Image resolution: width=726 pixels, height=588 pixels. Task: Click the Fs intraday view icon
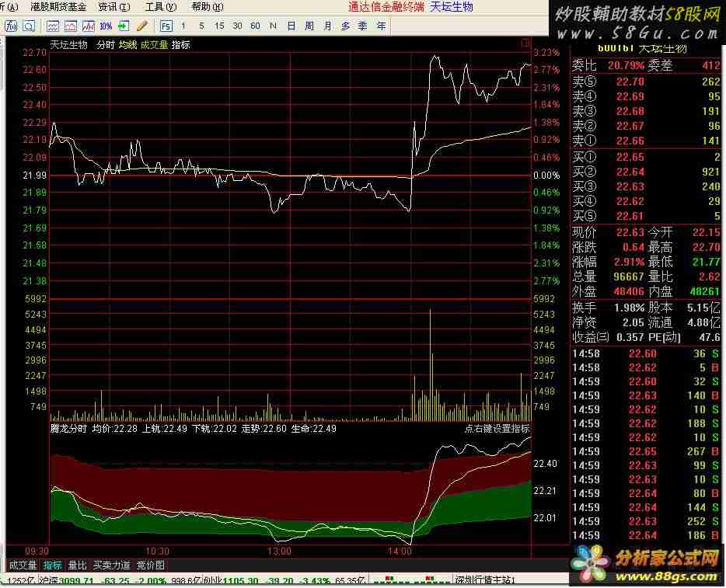click(166, 26)
